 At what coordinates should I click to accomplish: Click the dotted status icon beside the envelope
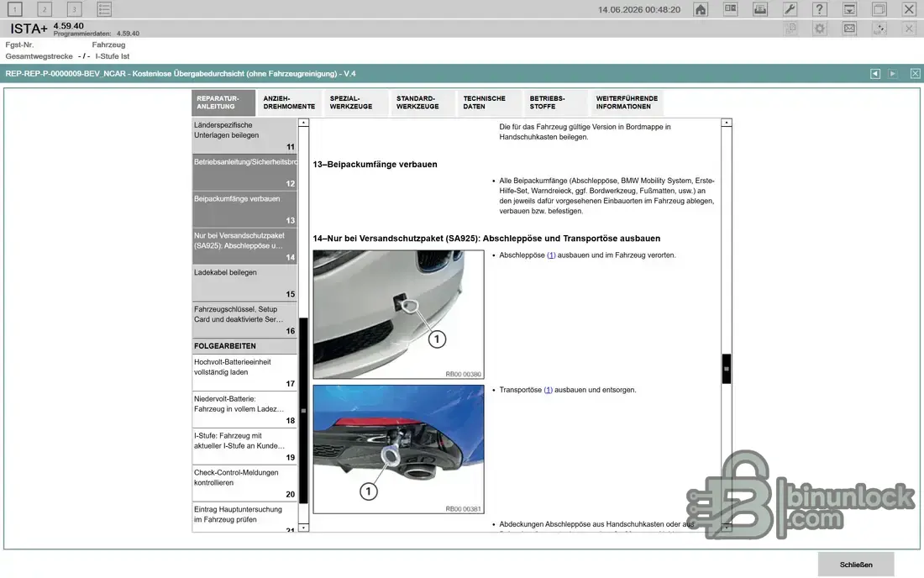879,29
